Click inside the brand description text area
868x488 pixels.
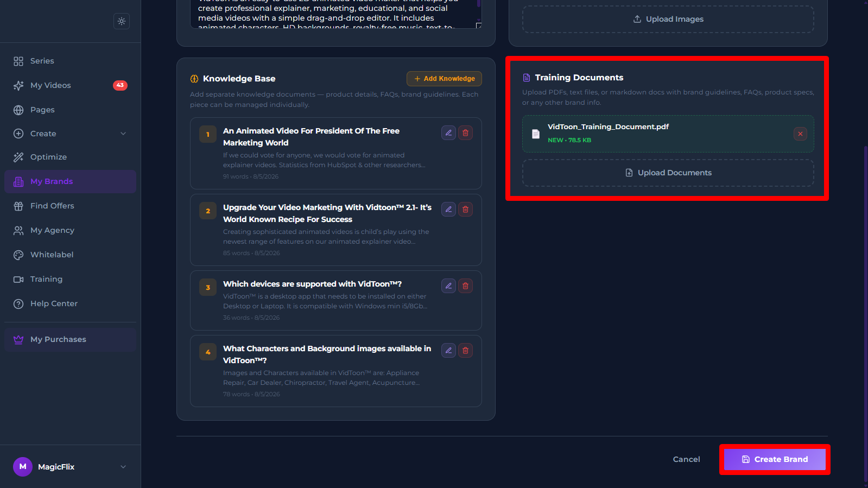pyautogui.click(x=335, y=14)
